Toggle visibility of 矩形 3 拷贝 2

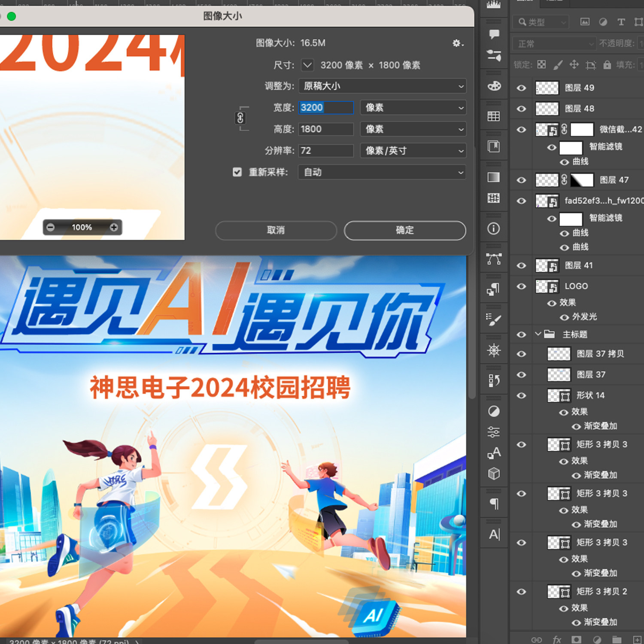[x=521, y=592]
